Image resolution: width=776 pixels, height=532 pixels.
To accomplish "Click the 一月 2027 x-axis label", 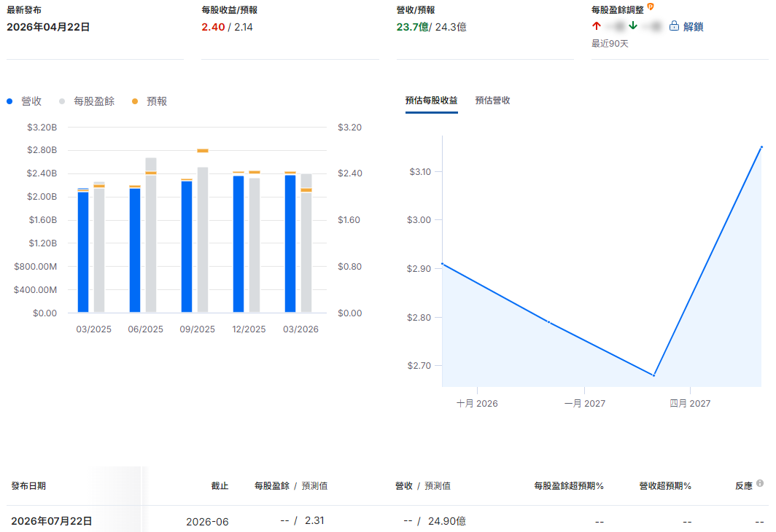I will pyautogui.click(x=584, y=404).
